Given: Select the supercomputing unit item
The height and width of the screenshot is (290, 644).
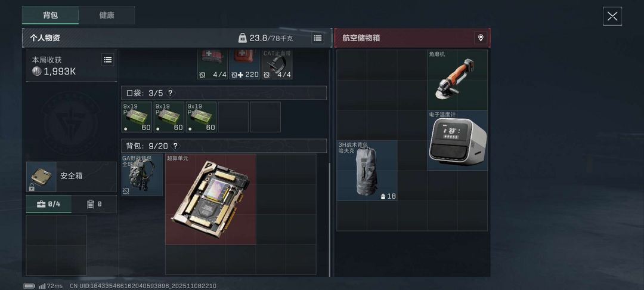Looking at the screenshot, I should click(x=210, y=199).
